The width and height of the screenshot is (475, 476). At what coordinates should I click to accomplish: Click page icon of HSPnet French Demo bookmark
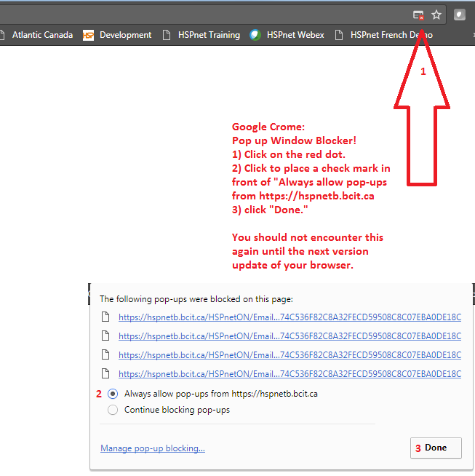point(339,35)
